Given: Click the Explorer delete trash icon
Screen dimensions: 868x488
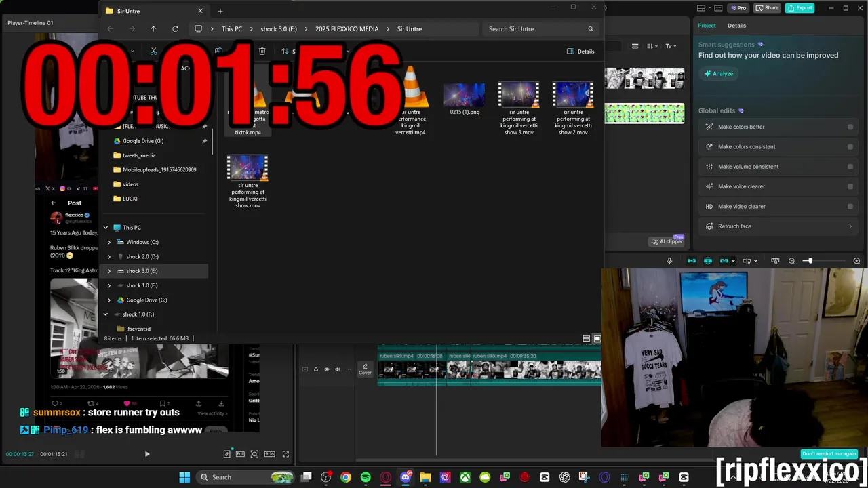Looking at the screenshot, I should (x=262, y=51).
